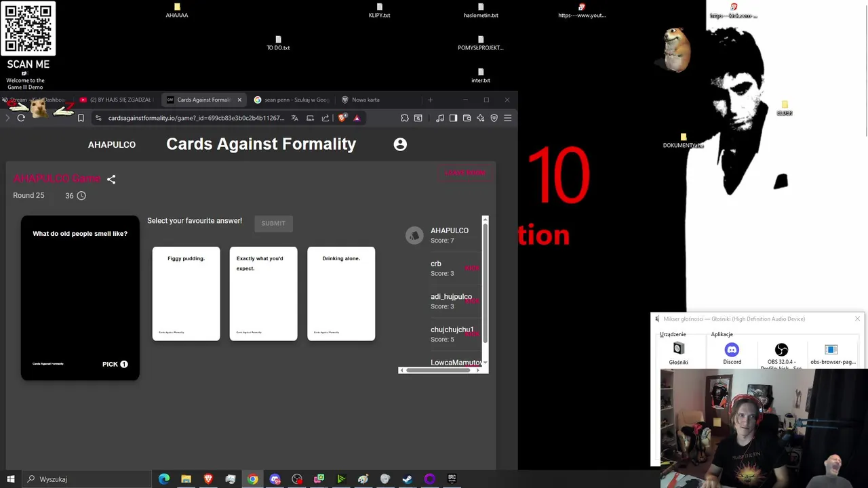Click the Wyszukaj taskbar search box
The height and width of the screenshot is (488, 868).
point(87,479)
